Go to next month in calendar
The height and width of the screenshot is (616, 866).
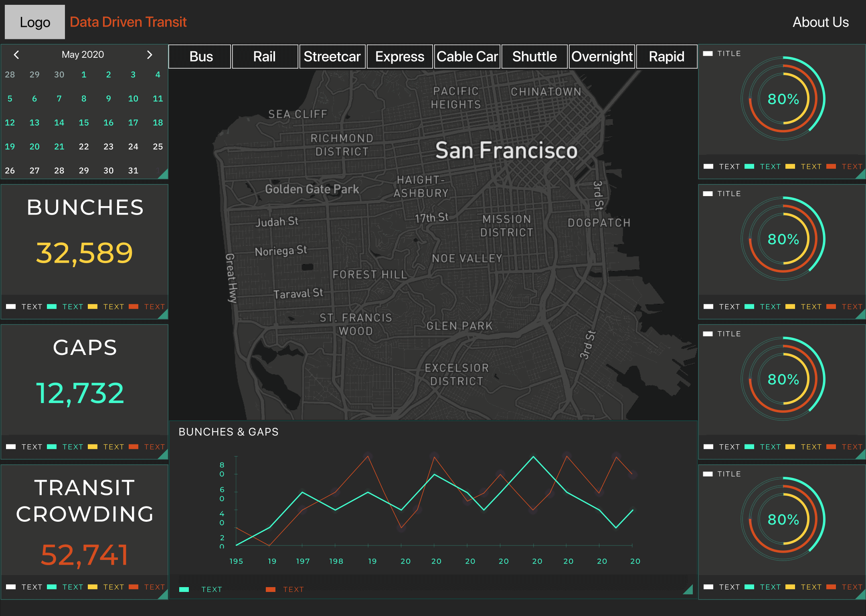[x=150, y=55]
